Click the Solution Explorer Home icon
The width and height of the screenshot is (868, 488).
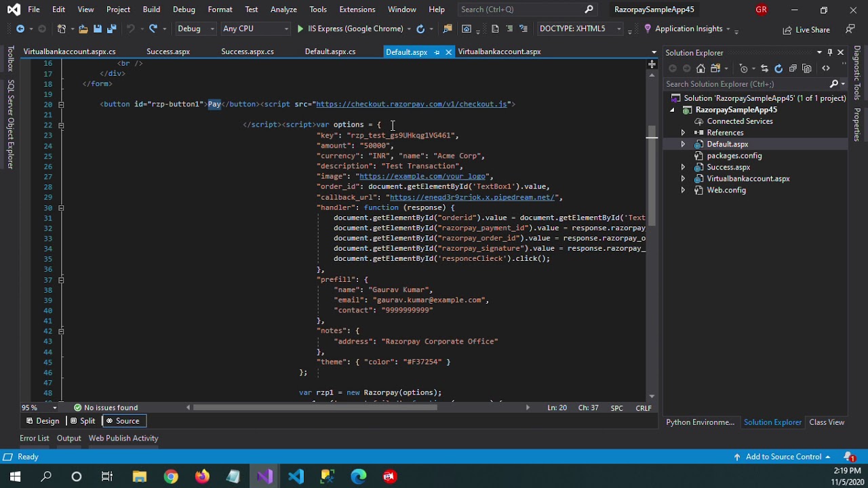(x=701, y=68)
